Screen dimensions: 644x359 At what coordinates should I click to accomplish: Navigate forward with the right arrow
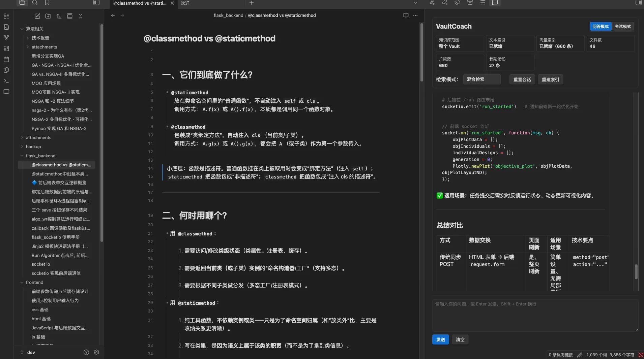(122, 15)
